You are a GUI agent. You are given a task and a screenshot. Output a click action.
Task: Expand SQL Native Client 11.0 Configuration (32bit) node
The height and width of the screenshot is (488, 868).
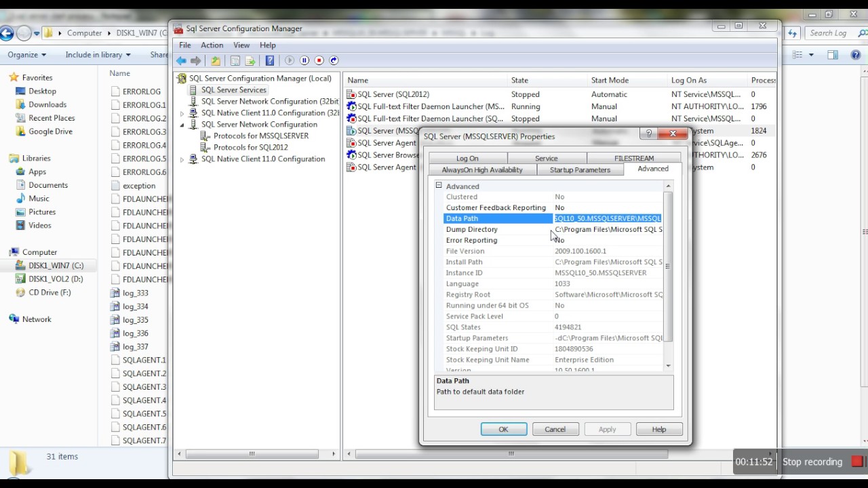tap(182, 113)
